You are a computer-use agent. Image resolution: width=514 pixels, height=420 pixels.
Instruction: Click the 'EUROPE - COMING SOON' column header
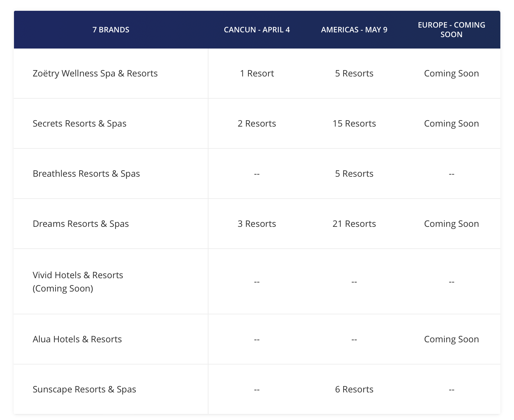pyautogui.click(x=451, y=30)
